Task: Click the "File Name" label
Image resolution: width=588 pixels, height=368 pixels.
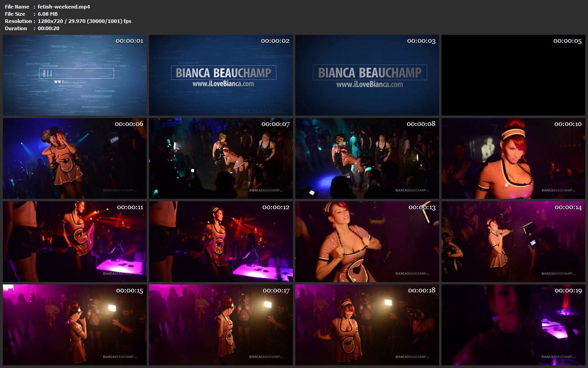Action: tap(17, 7)
